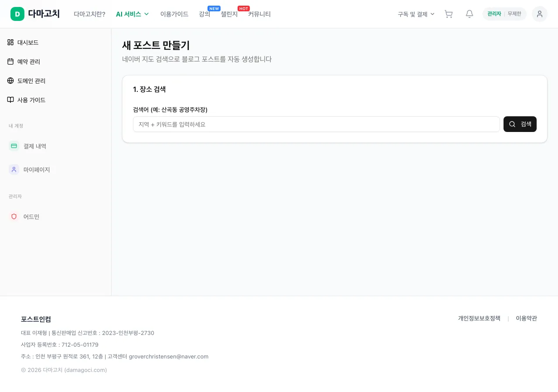Click the 마이페이지 person icon
The height and width of the screenshot is (392, 558).
click(14, 169)
